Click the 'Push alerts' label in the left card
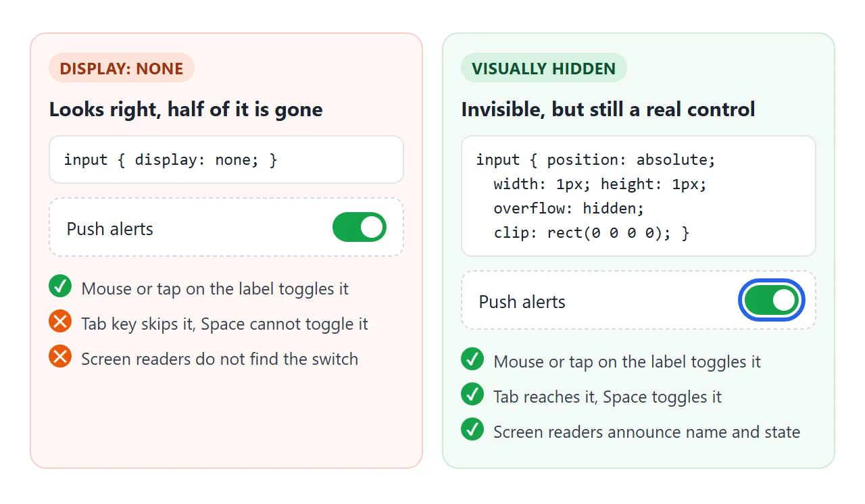Image resolution: width=865 pixels, height=504 pixels. pyautogui.click(x=110, y=229)
